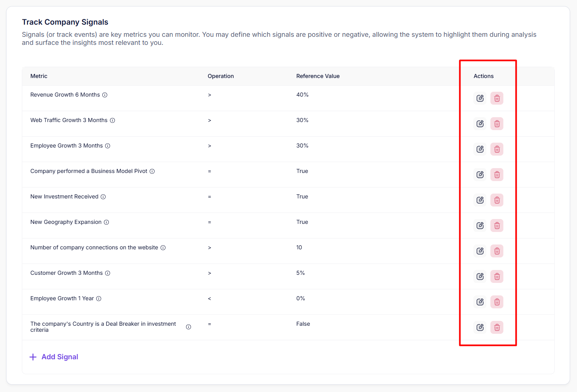The width and height of the screenshot is (577, 392).
Task: Delete the Revenue Growth 6 Months signal
Action: [497, 98]
